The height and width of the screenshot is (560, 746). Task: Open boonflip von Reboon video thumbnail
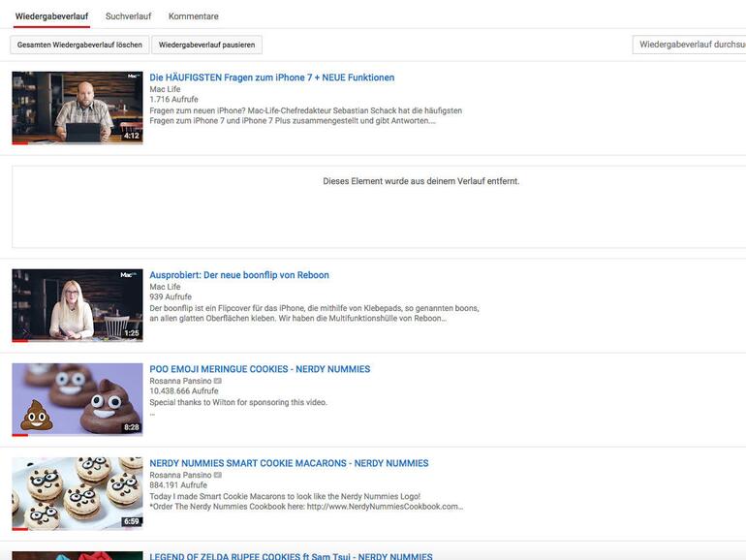tap(78, 305)
